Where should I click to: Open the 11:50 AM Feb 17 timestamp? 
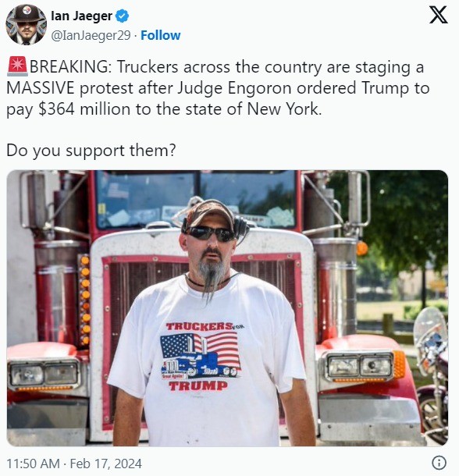[x=74, y=464]
